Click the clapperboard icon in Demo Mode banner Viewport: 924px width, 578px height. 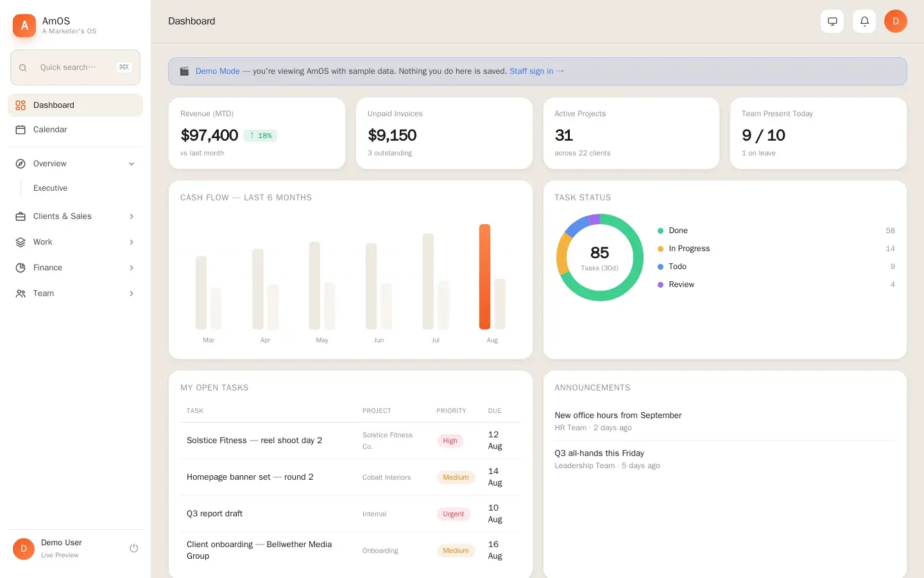(184, 71)
